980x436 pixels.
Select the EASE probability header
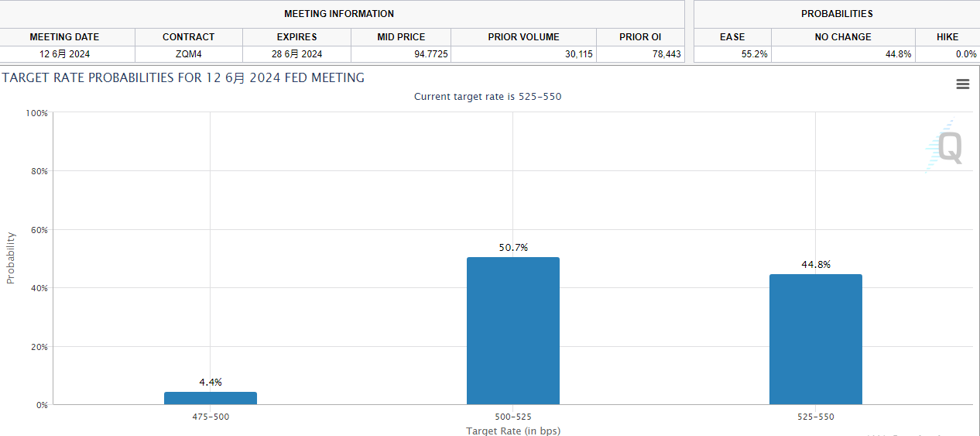pos(732,37)
